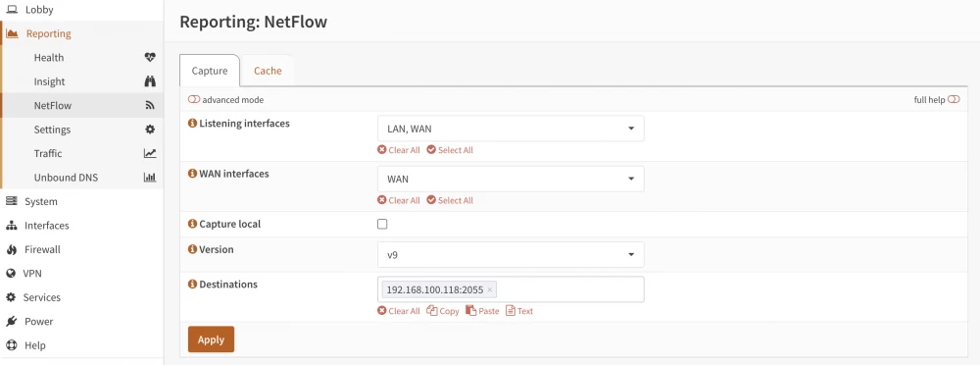980x365 pixels.
Task: Switch to the Cache tab
Action: pos(268,71)
